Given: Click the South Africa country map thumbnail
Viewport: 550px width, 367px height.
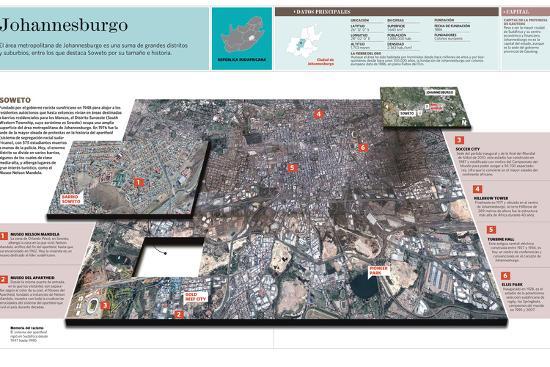Looking at the screenshot, I should pyautogui.click(x=242, y=39).
